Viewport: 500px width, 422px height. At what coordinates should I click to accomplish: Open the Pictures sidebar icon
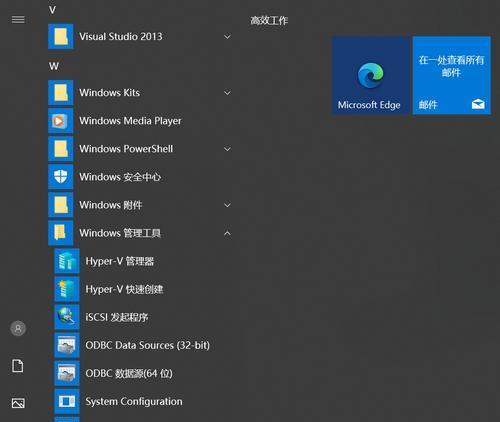coord(18,403)
